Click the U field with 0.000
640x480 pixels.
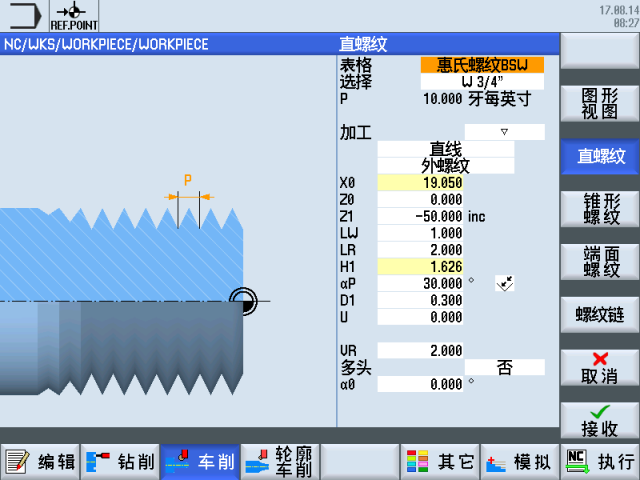[x=420, y=317]
